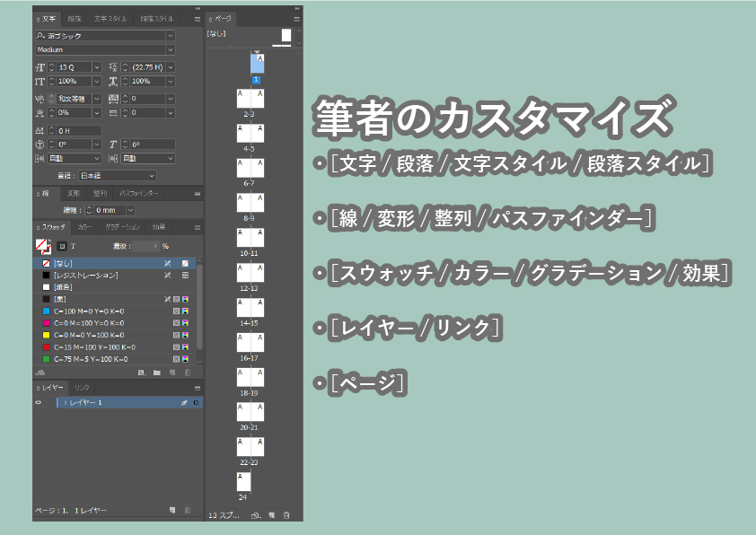The height and width of the screenshot is (535, 756).
Task: Switch to the グラデーション tab
Action: click(122, 227)
